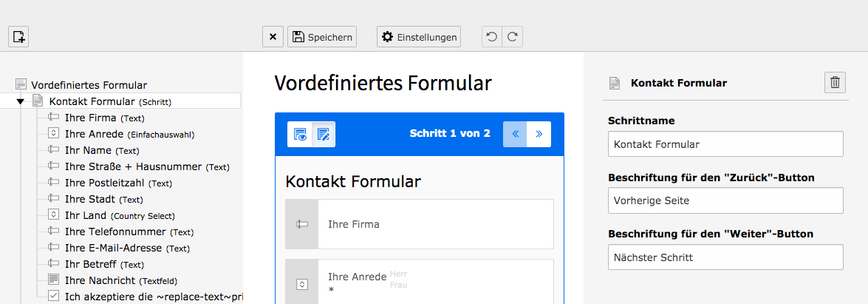The width and height of the screenshot is (868, 304).
Task: Go to next step double-chevron
Action: pos(539,134)
